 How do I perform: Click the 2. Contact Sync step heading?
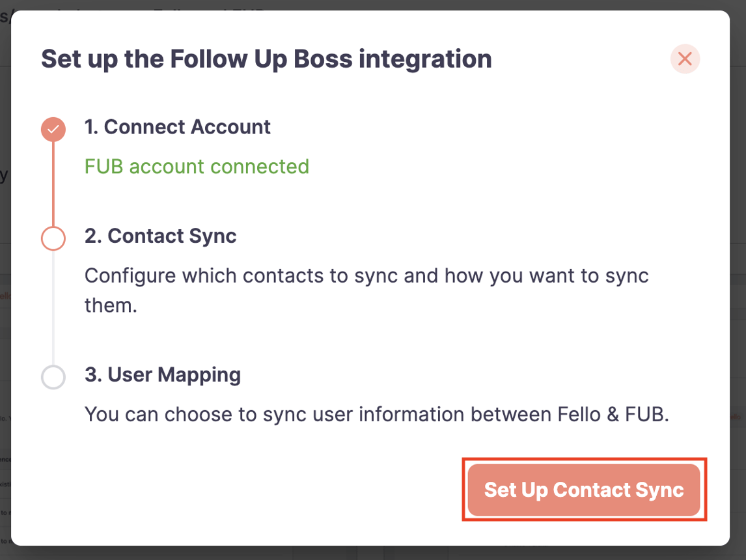(x=160, y=236)
